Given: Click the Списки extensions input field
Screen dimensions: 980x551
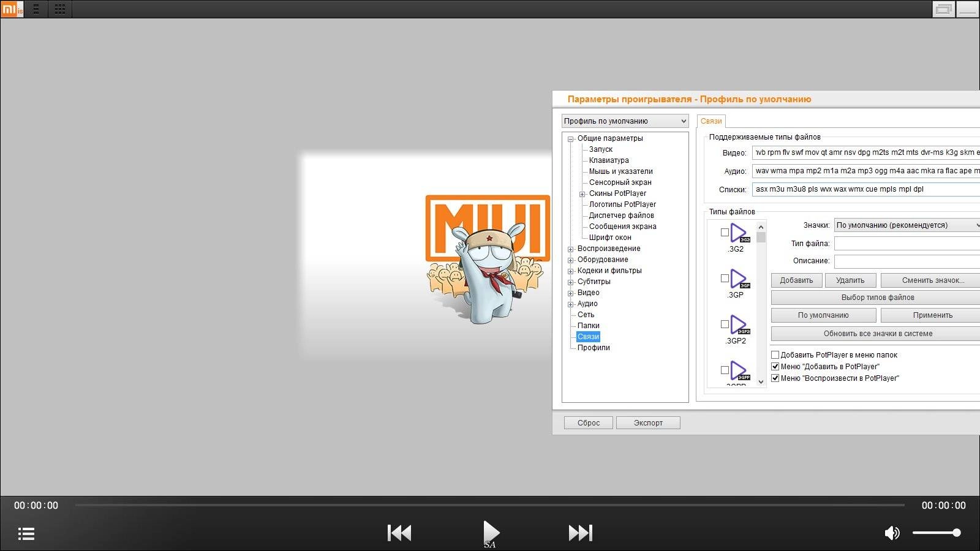Looking at the screenshot, I should pos(866,189).
